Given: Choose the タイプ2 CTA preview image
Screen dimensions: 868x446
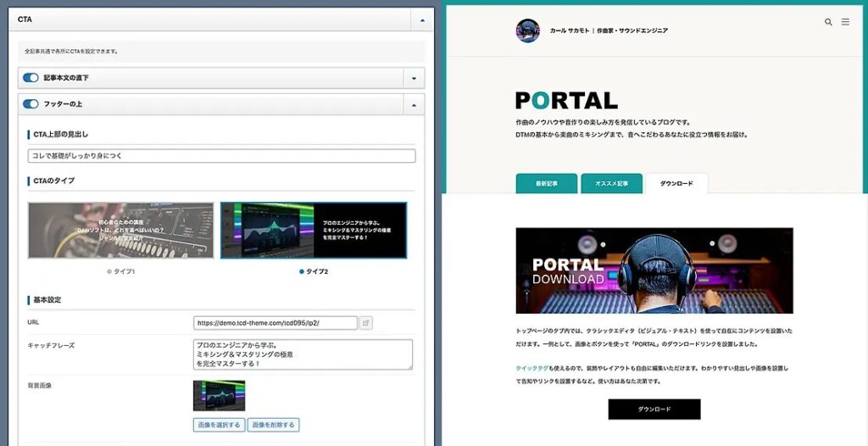Looking at the screenshot, I should click(x=314, y=231).
